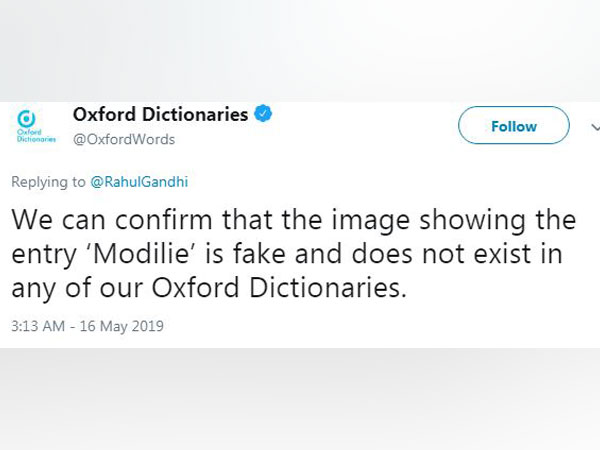Visit the @RahulGandhi profile mention
Screen dimensions: 600x450
pyautogui.click(x=139, y=182)
